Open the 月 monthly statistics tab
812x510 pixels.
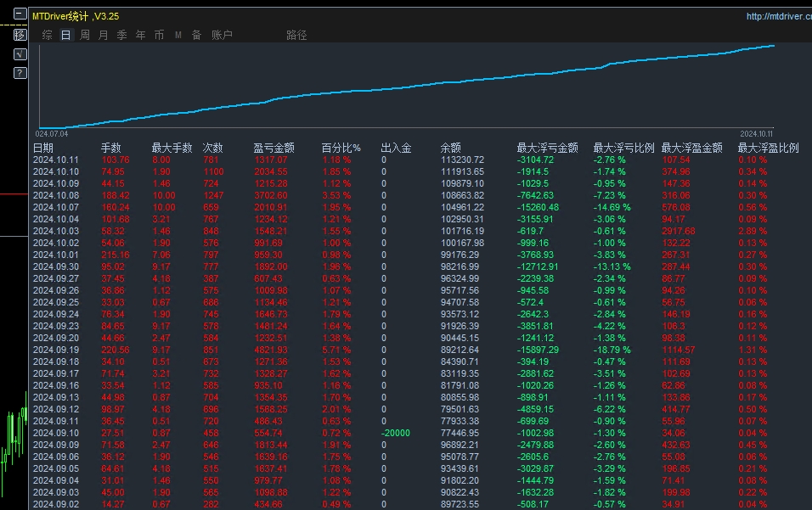[104, 36]
